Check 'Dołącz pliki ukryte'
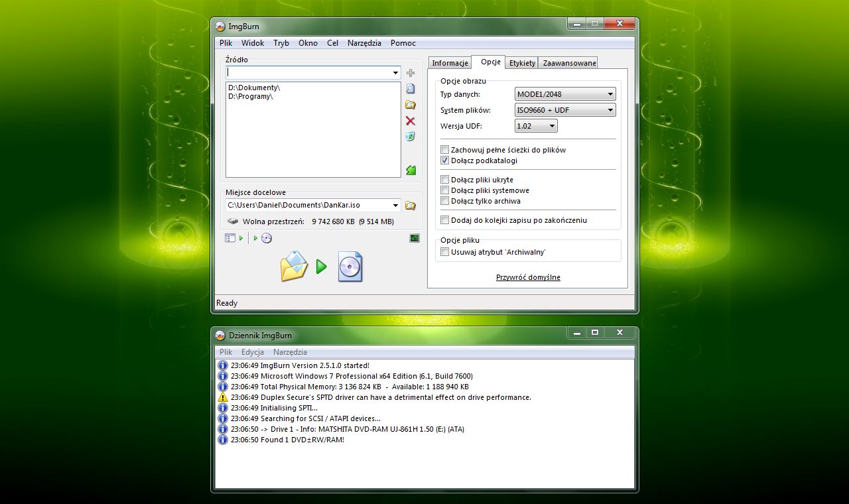Viewport: 849px width, 504px height. [x=445, y=180]
